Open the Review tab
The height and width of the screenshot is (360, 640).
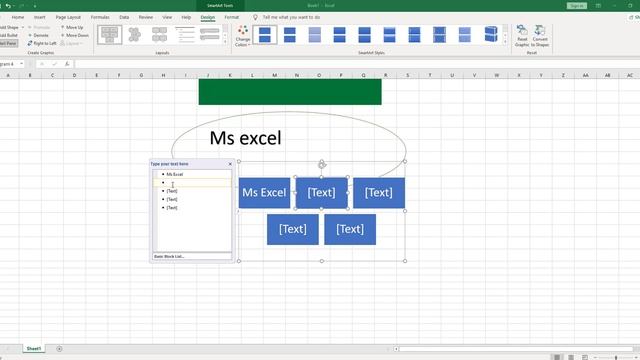tap(146, 17)
